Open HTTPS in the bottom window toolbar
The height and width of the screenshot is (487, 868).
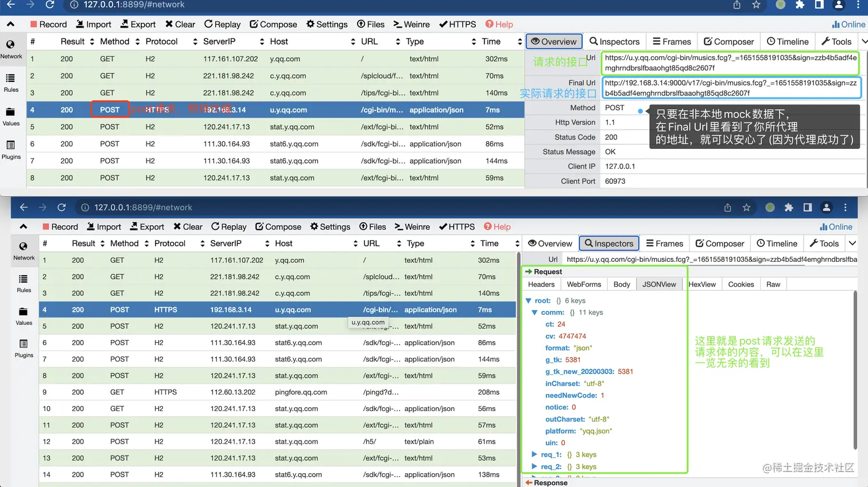click(x=457, y=227)
